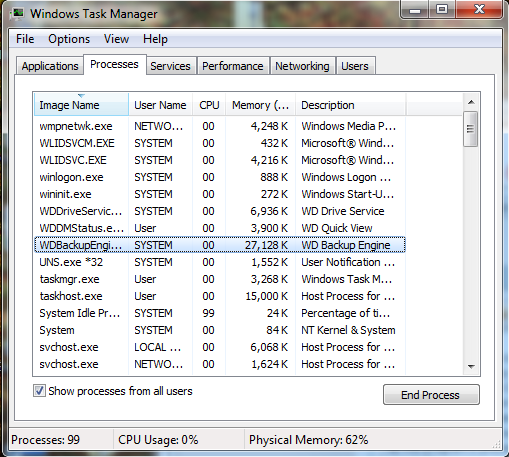
Task: Click the process list scrollbar thumb
Action: (x=471, y=129)
